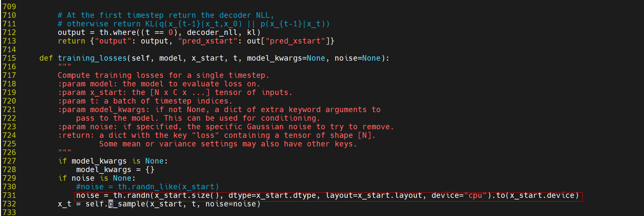
Task: Click model_kwargs=None parameter in function signature
Action: (286, 58)
